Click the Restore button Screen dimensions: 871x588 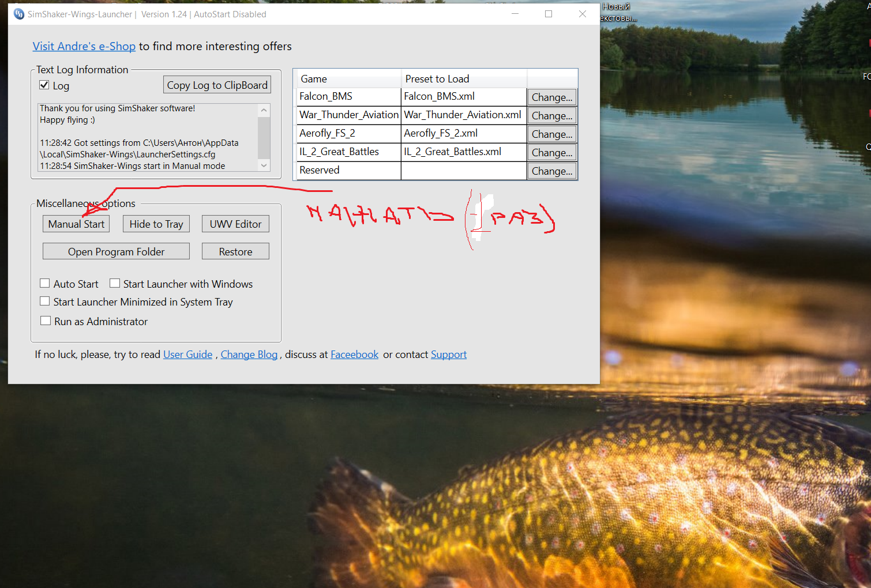(x=235, y=251)
